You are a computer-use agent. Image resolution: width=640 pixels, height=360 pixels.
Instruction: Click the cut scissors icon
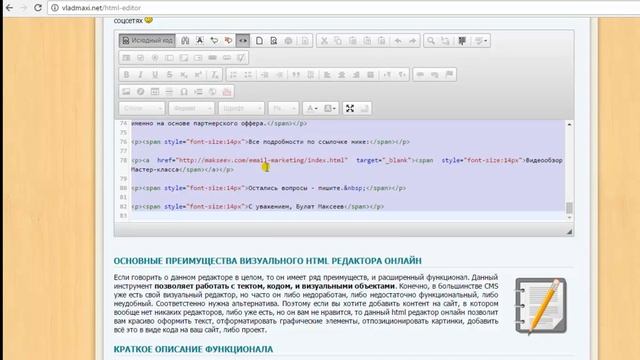coord(324,40)
